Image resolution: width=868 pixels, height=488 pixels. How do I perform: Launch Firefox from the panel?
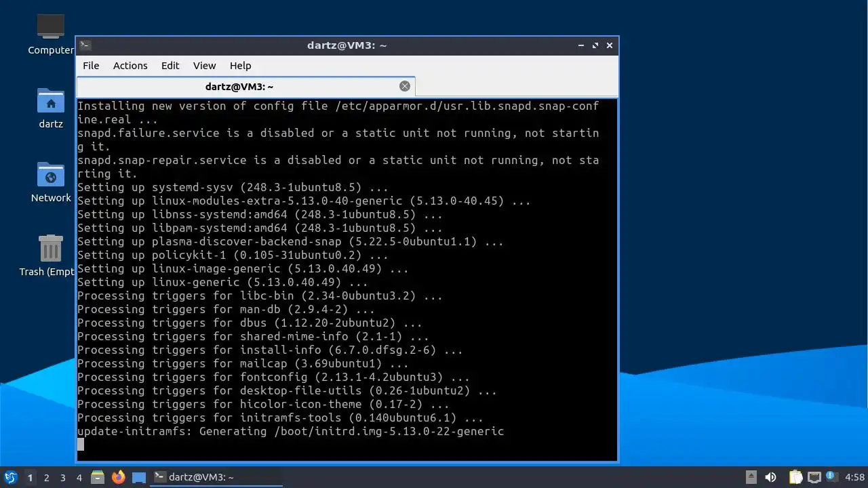tap(119, 477)
